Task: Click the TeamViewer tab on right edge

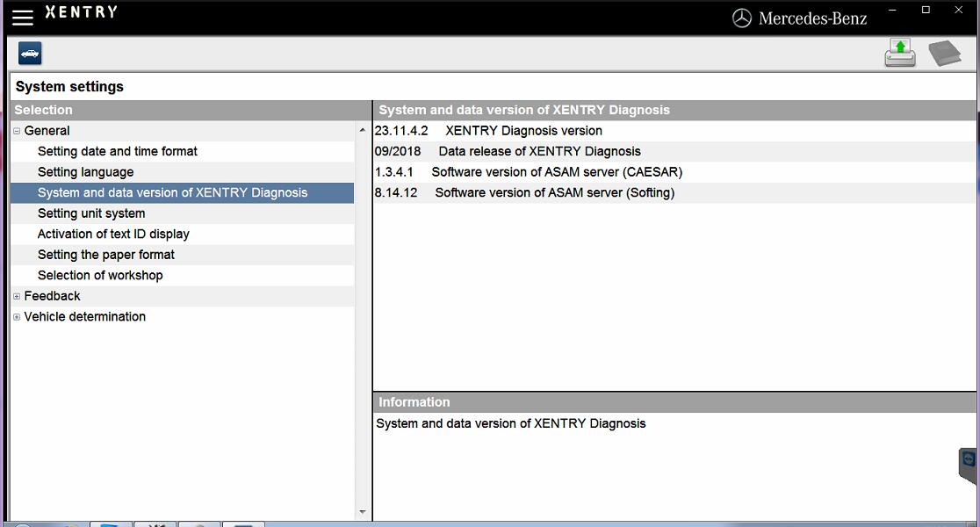Action: tap(969, 464)
